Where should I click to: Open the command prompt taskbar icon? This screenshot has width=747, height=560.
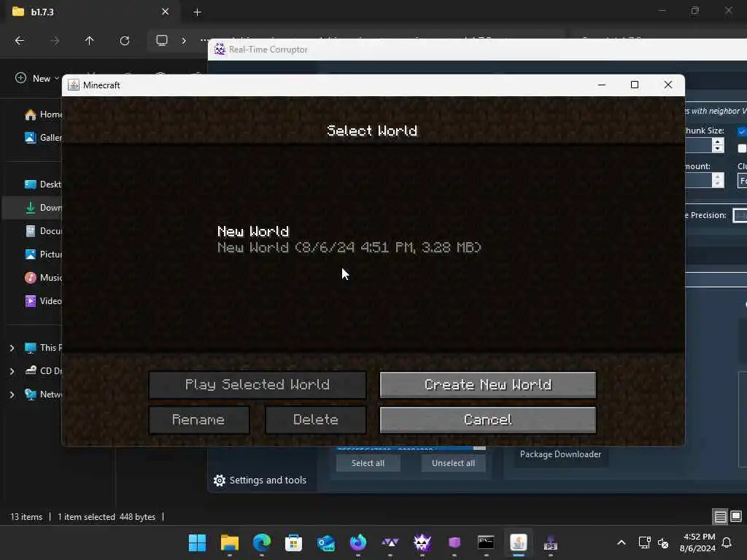[x=486, y=542]
